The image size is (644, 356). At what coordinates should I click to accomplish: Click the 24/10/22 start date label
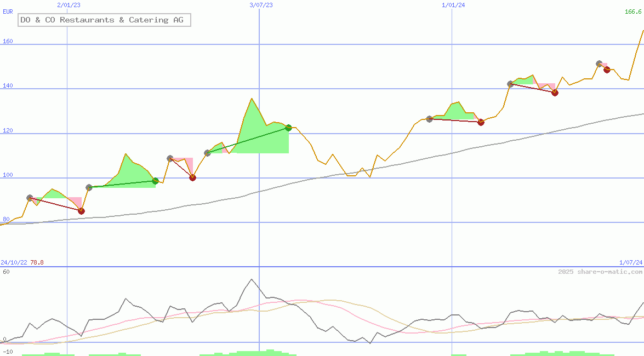click(x=14, y=262)
